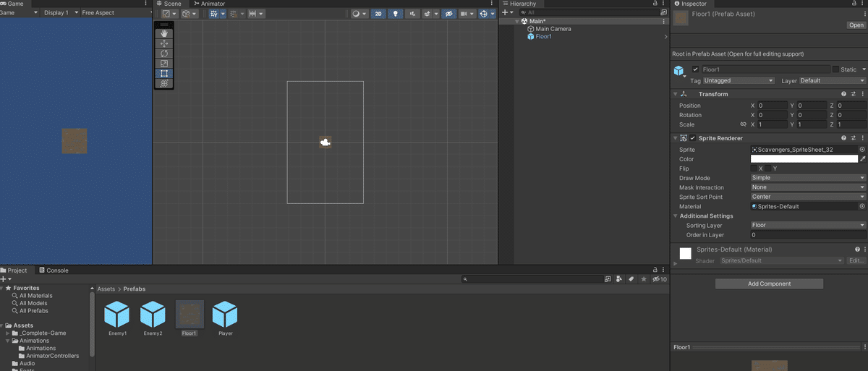The width and height of the screenshot is (868, 371).
Task: Toggle grid snapping icon in Scene toolbar
Action: [x=236, y=14]
